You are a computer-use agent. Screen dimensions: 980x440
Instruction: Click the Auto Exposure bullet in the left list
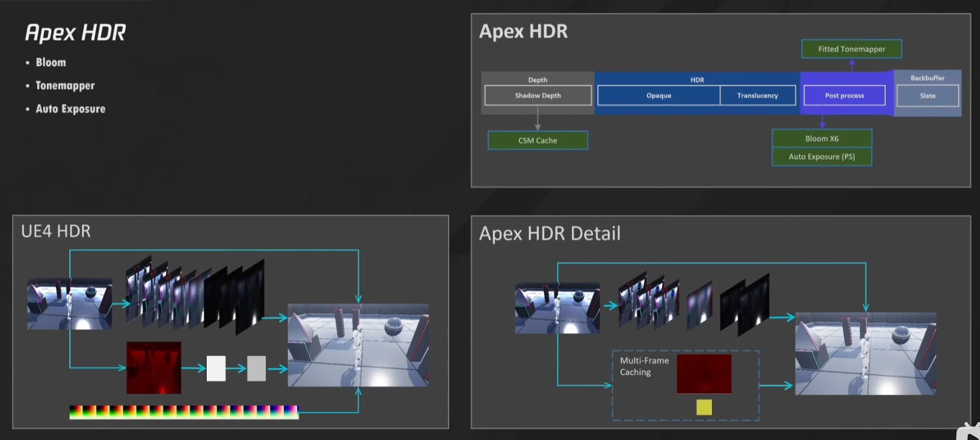tap(70, 109)
